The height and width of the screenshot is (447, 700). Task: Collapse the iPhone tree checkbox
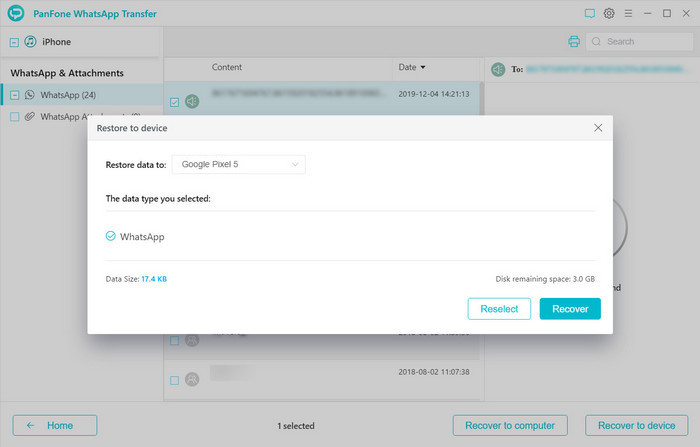(x=14, y=42)
